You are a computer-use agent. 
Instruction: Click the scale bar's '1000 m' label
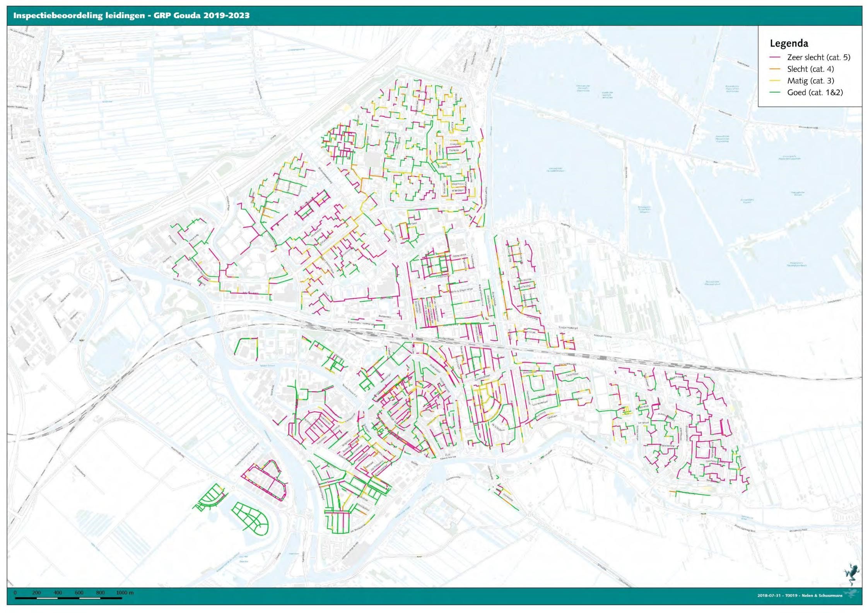pyautogui.click(x=125, y=592)
